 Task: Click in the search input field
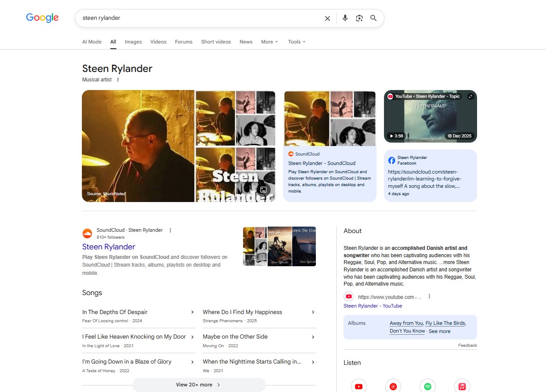pos(200,18)
